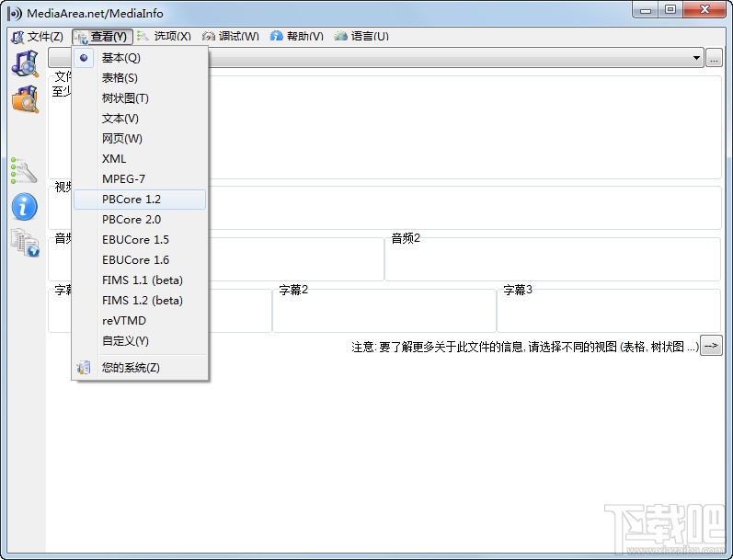Click the 音频2 panel label
The width and height of the screenshot is (733, 560).
coord(406,238)
